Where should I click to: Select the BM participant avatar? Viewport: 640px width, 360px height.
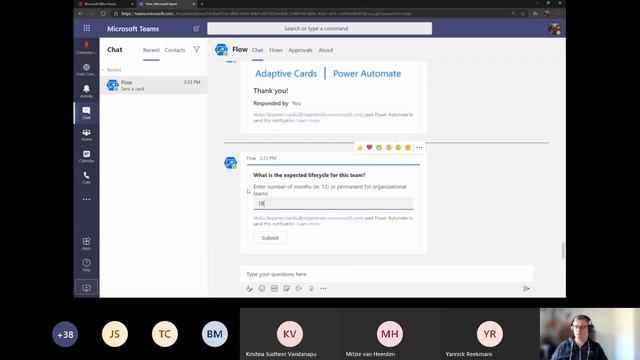click(215, 334)
